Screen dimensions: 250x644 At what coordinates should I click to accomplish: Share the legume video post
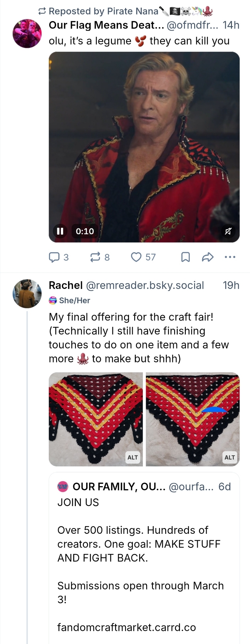tap(207, 257)
